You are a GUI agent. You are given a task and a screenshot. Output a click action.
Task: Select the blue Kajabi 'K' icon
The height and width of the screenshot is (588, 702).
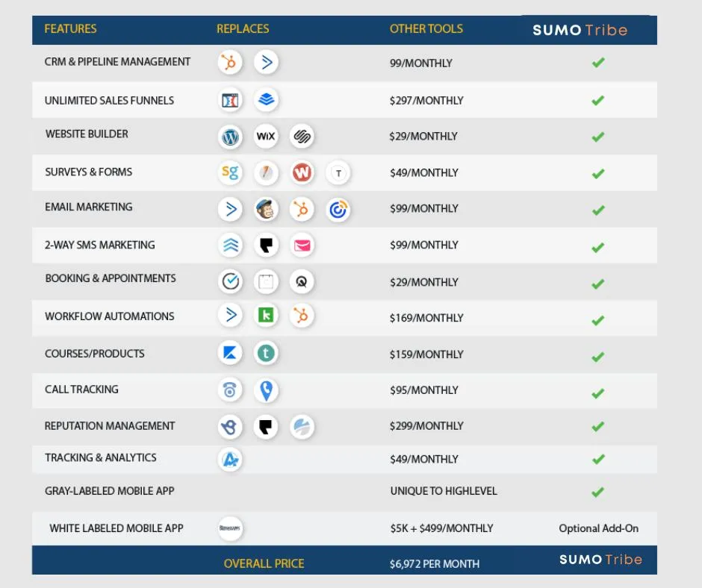[230, 353]
